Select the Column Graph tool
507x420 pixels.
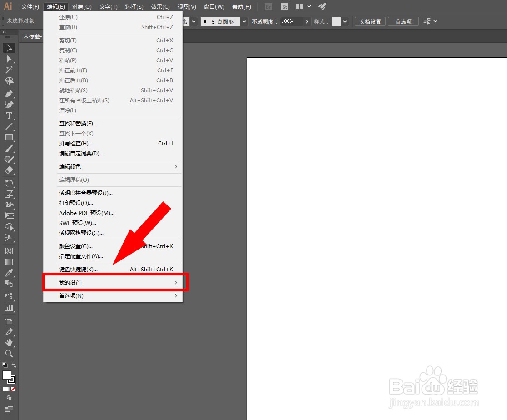pos(9,308)
